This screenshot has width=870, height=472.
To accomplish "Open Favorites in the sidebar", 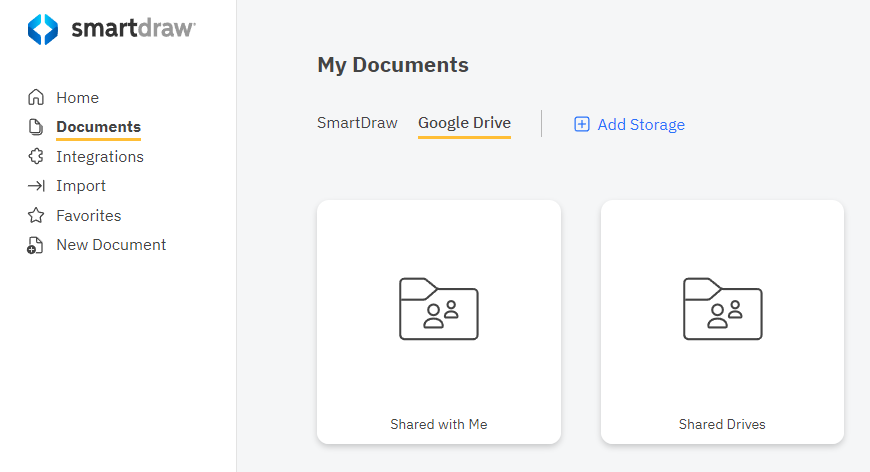I will click(89, 216).
